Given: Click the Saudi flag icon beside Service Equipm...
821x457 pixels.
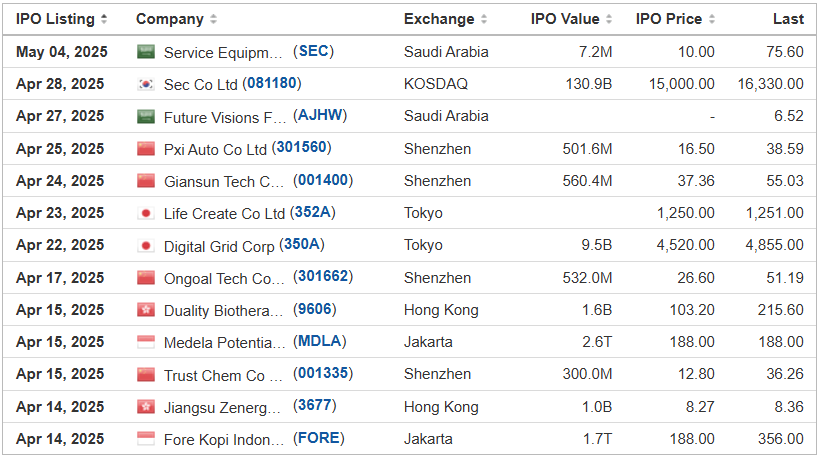Looking at the screenshot, I should 146,52.
